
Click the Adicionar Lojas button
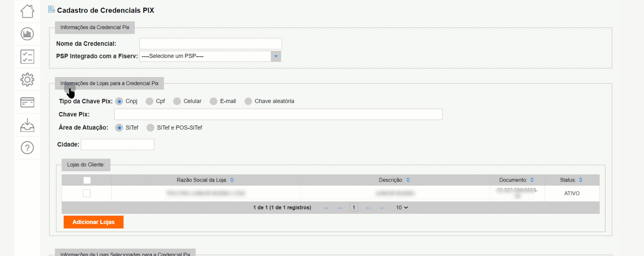(x=94, y=222)
